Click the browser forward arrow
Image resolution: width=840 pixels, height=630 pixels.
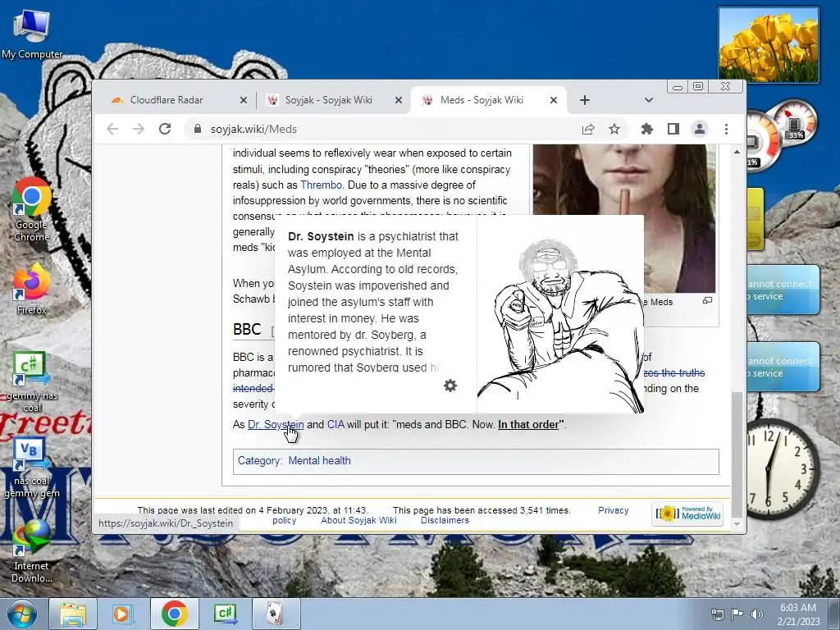click(138, 129)
